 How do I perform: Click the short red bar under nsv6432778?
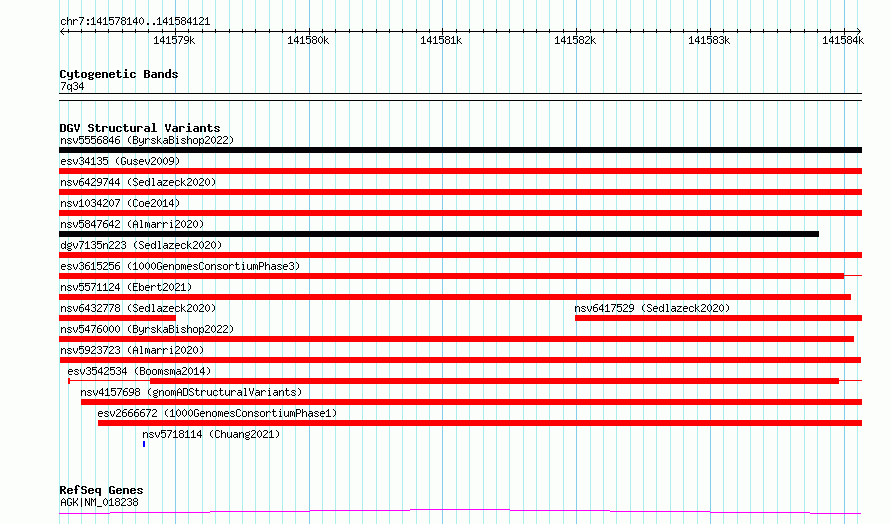point(117,318)
